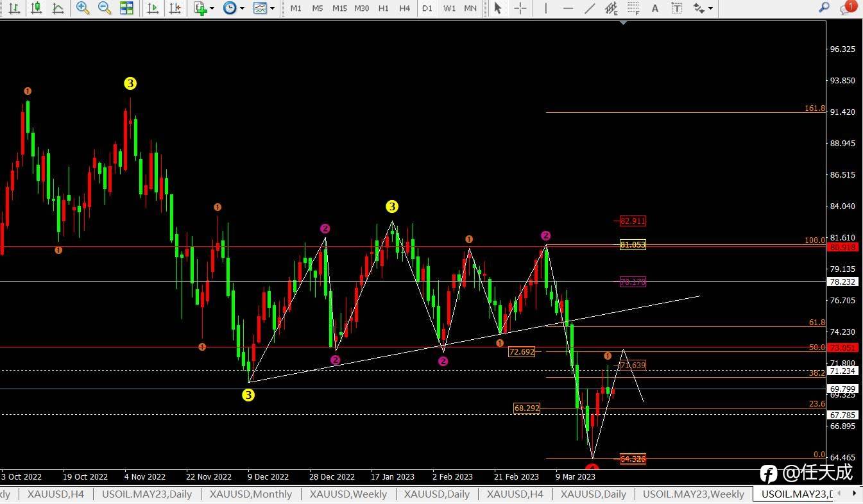
Task: Open the periodicity clock dropdown arrow
Action: pyautogui.click(x=242, y=9)
